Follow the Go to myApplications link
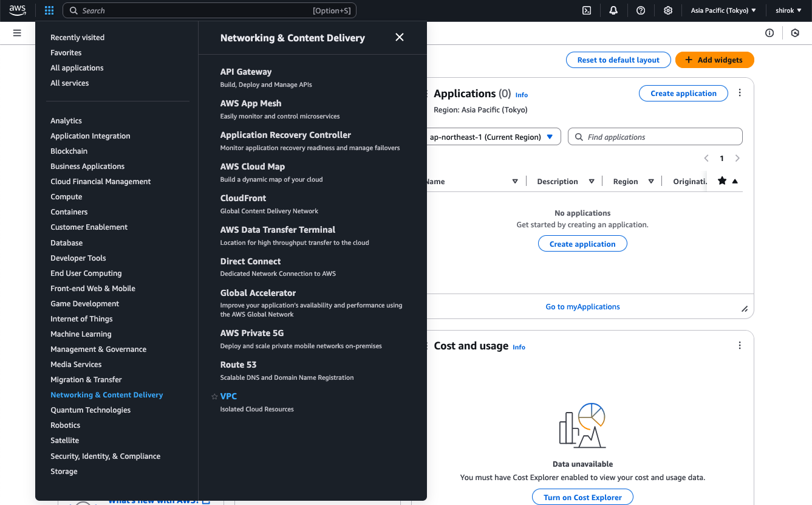 point(582,307)
